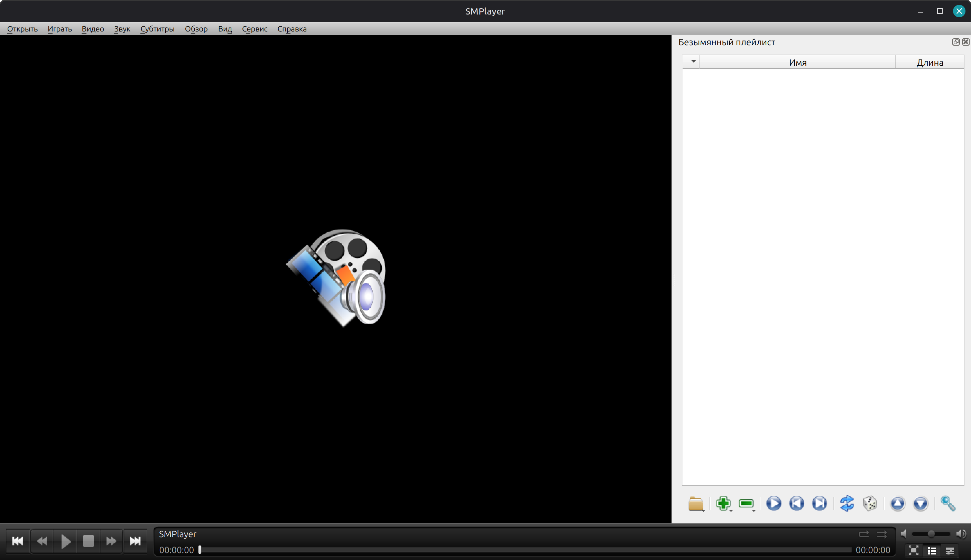Viewport: 971px width, 560px height.
Task: Open the Звук menu
Action: 122,29
